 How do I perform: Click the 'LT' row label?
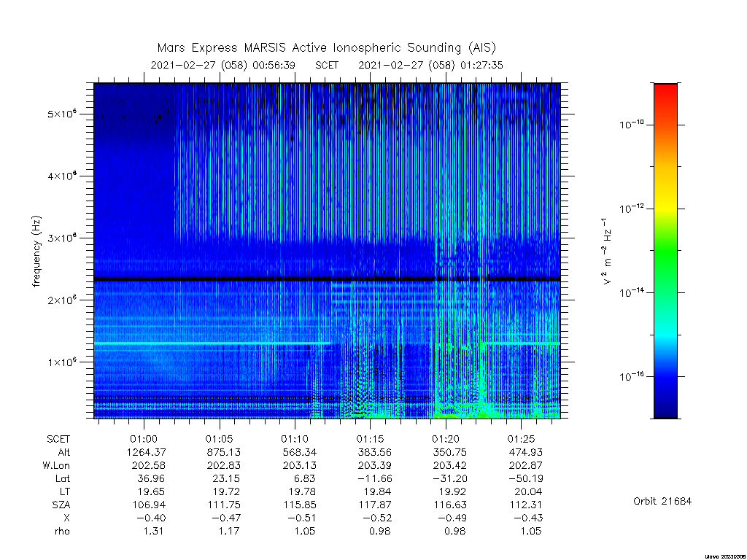[x=65, y=491]
